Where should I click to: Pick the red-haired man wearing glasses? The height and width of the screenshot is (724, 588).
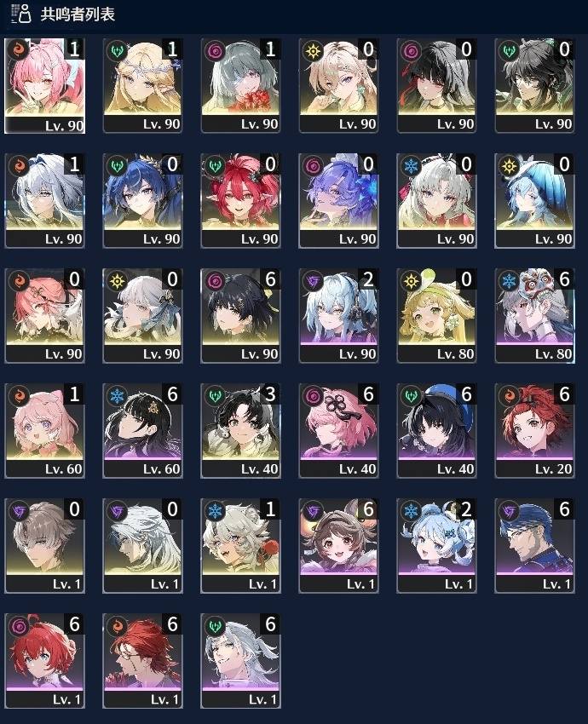[142, 661]
